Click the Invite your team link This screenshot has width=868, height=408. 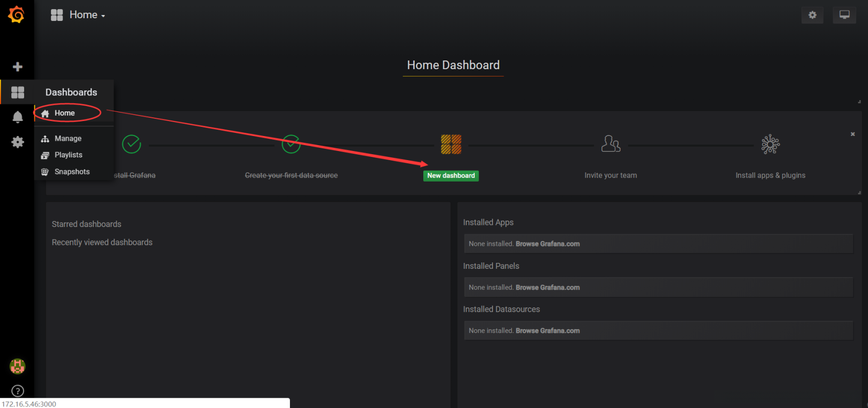pyautogui.click(x=611, y=175)
